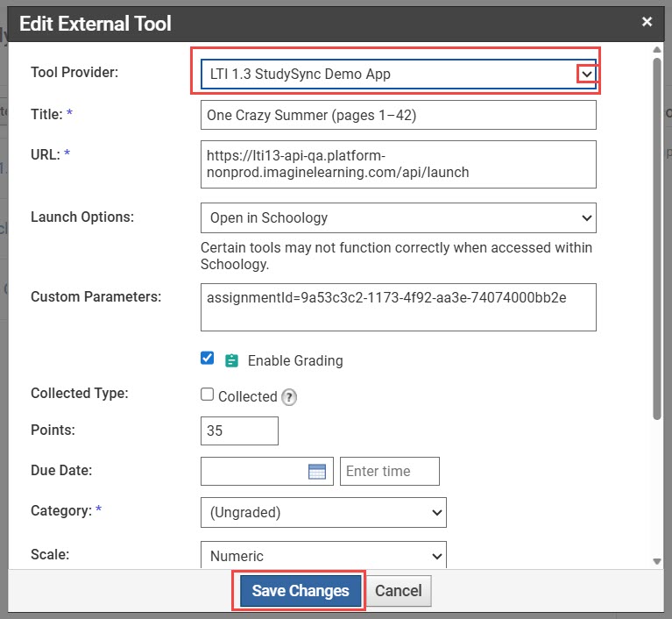
Task: Click the Collected help question icon
Action: [x=289, y=397]
